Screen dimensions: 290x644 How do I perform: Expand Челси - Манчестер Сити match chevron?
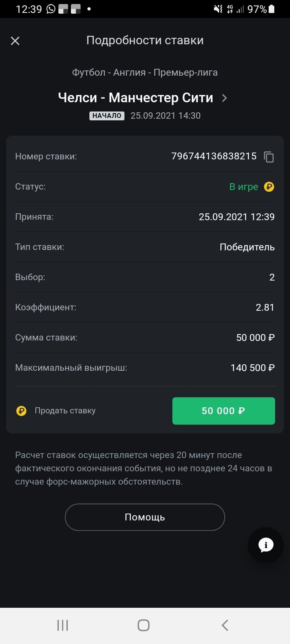pyautogui.click(x=225, y=98)
